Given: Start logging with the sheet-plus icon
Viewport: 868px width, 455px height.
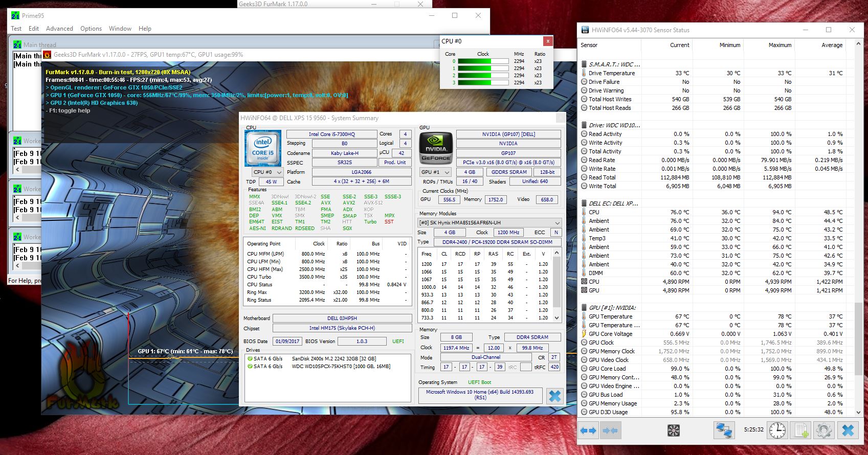Looking at the screenshot, I should (x=800, y=430).
